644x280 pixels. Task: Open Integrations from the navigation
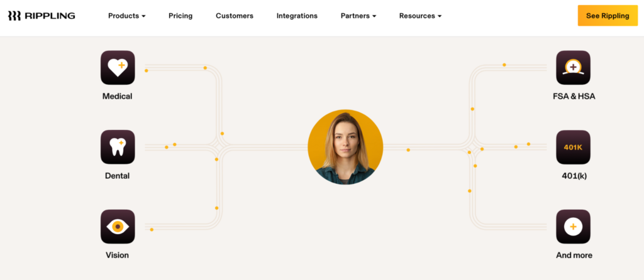(x=297, y=16)
